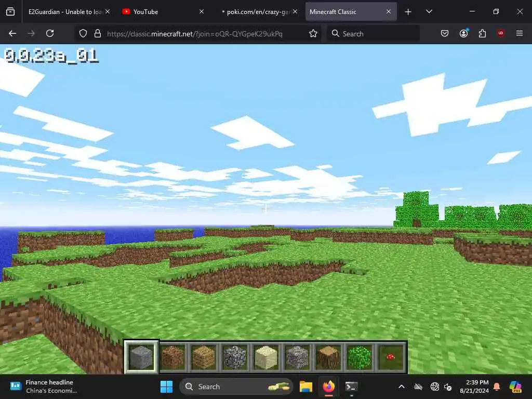532x399 pixels.
Task: Open the Copilot preview icon
Action: pyautogui.click(x=515, y=387)
